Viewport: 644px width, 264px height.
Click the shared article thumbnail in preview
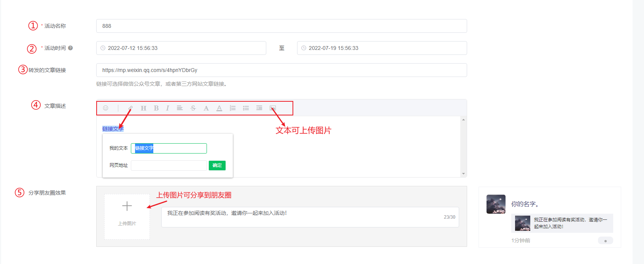[523, 223]
